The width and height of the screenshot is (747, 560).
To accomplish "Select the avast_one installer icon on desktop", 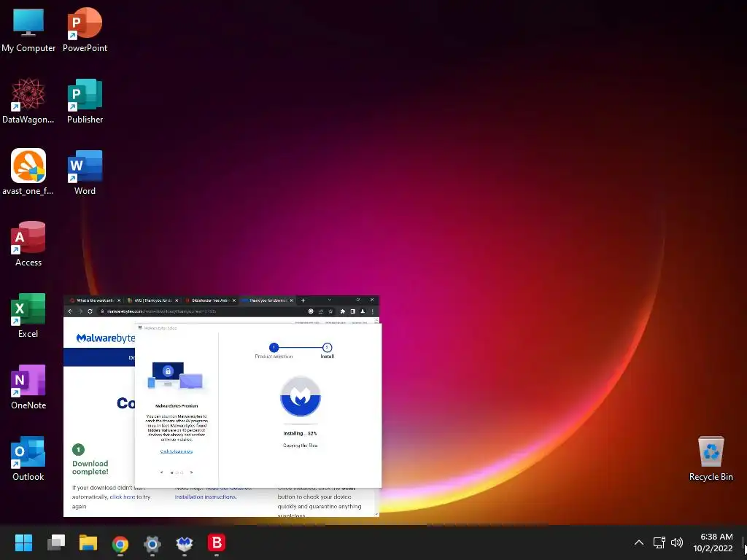I will (x=28, y=172).
